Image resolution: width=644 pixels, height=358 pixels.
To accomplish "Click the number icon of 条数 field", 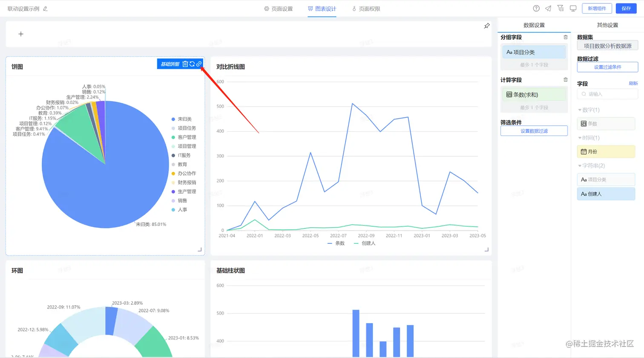I will pyautogui.click(x=584, y=124).
